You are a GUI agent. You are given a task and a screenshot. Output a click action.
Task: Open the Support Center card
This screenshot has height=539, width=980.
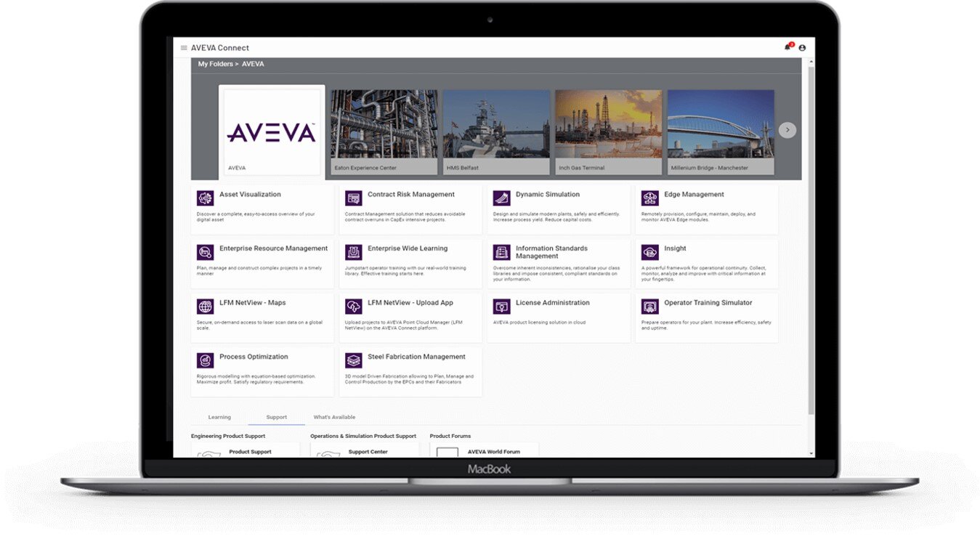tap(365, 450)
